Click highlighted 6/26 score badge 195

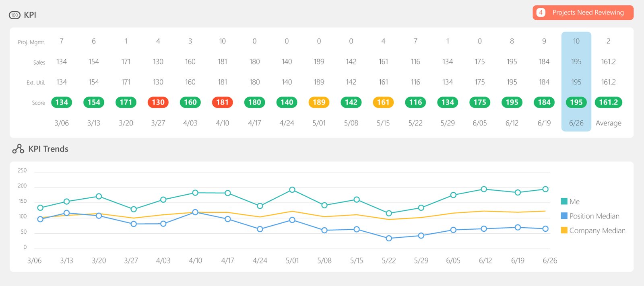[x=576, y=102]
